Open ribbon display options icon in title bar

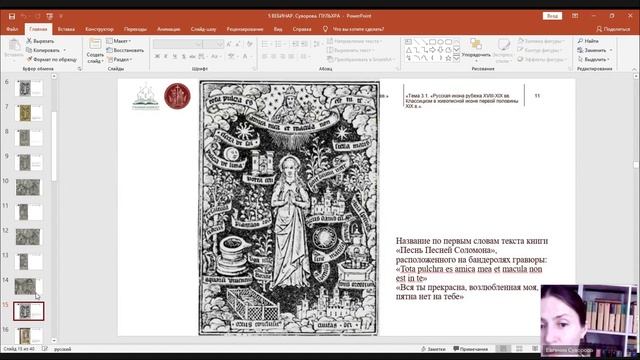[x=575, y=16]
